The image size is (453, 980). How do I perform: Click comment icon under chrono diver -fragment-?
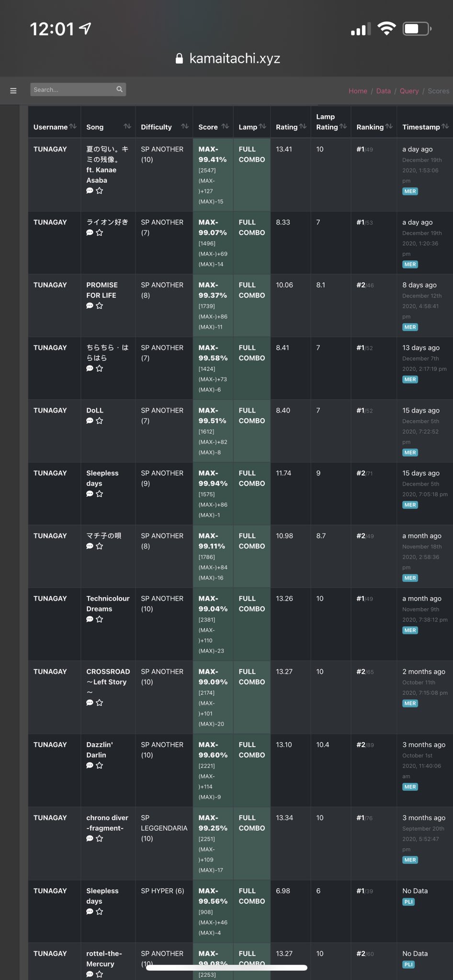(x=90, y=838)
